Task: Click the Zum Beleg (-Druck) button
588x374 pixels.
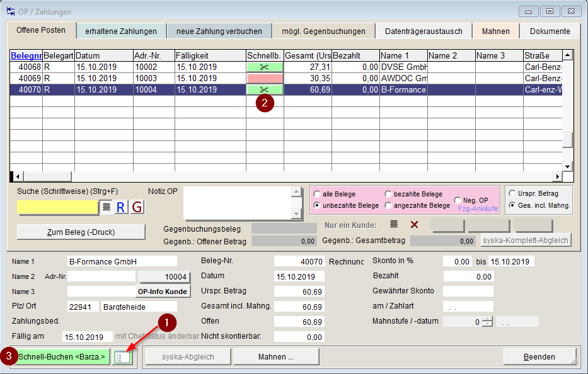Action: (x=81, y=232)
